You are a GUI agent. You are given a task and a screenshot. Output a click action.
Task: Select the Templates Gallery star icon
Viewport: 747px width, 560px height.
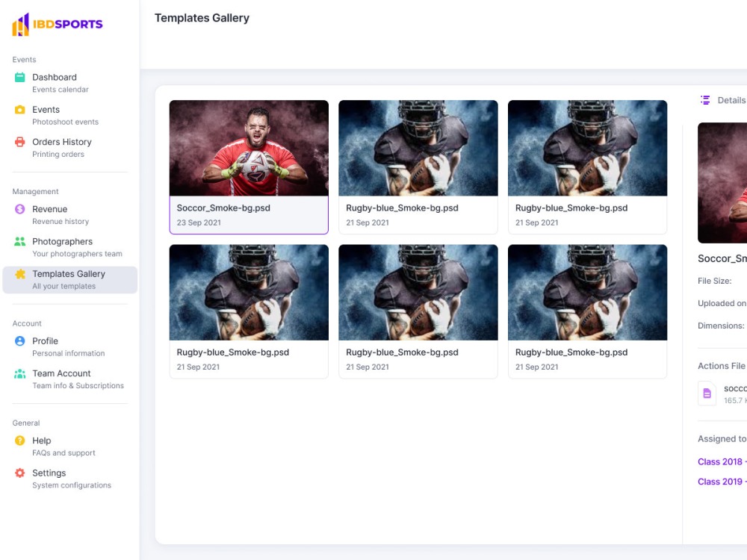pyautogui.click(x=19, y=274)
